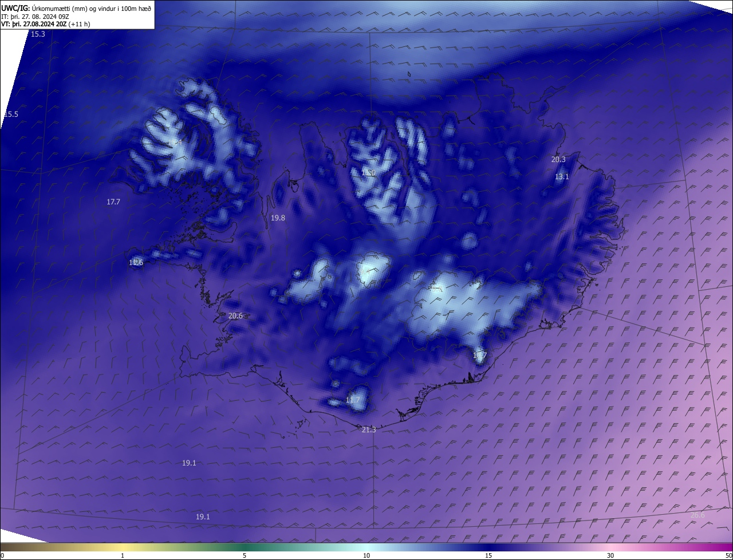Click the 21.3 value label on the coastline
Viewport: 733px width, 560px height.
pos(369,430)
